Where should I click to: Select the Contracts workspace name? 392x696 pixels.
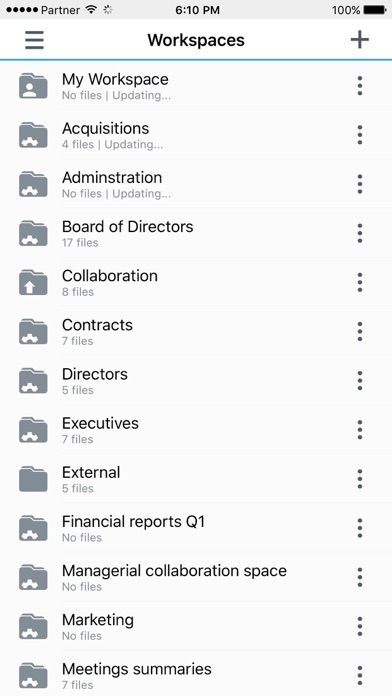(97, 325)
